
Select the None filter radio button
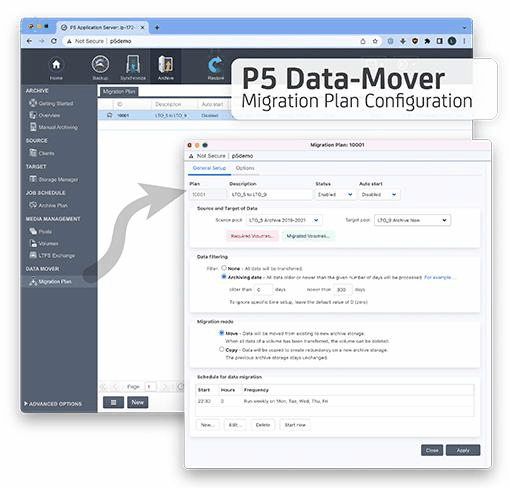(x=224, y=268)
